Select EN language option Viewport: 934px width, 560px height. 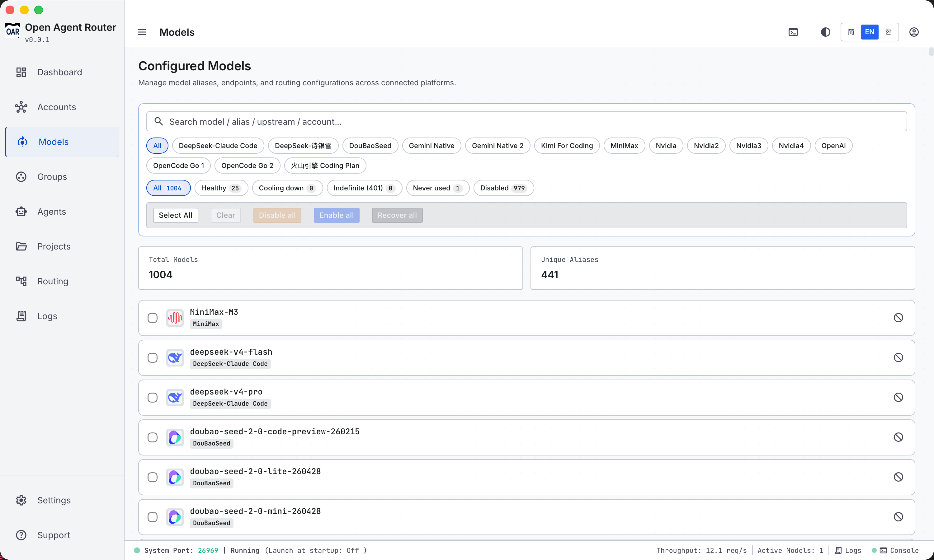(870, 32)
